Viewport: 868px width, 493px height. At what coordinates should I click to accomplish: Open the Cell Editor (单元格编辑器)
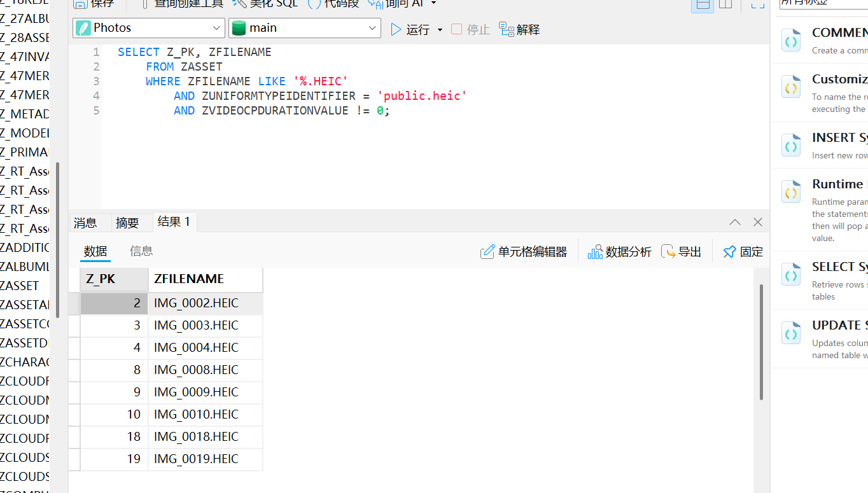click(523, 252)
